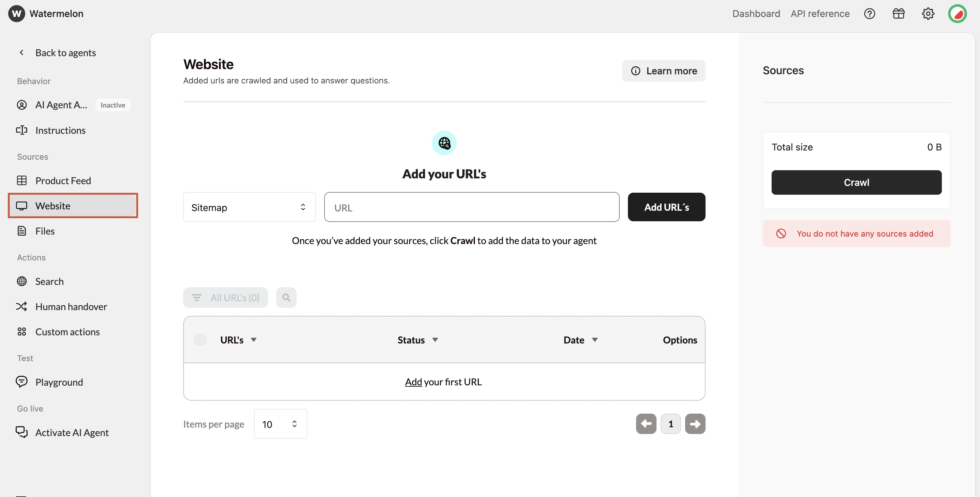Go to next page with right arrow
The image size is (980, 497).
695,423
